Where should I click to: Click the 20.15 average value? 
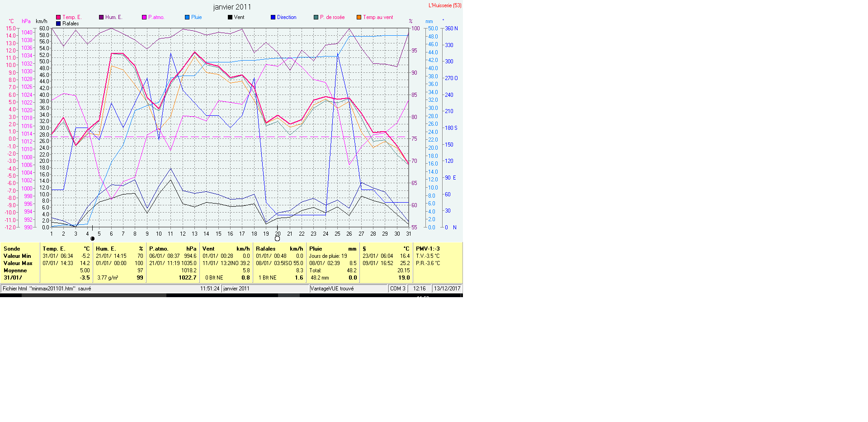[404, 270]
